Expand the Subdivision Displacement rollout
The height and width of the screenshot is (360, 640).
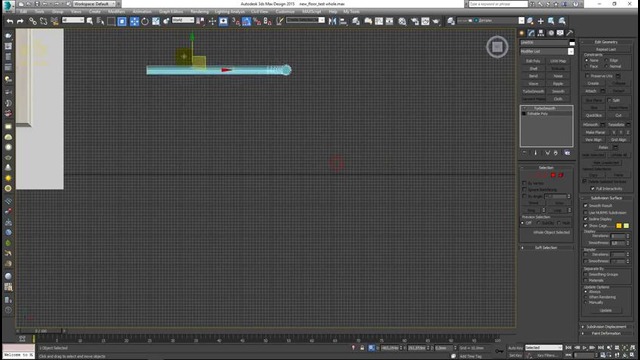tap(606, 327)
